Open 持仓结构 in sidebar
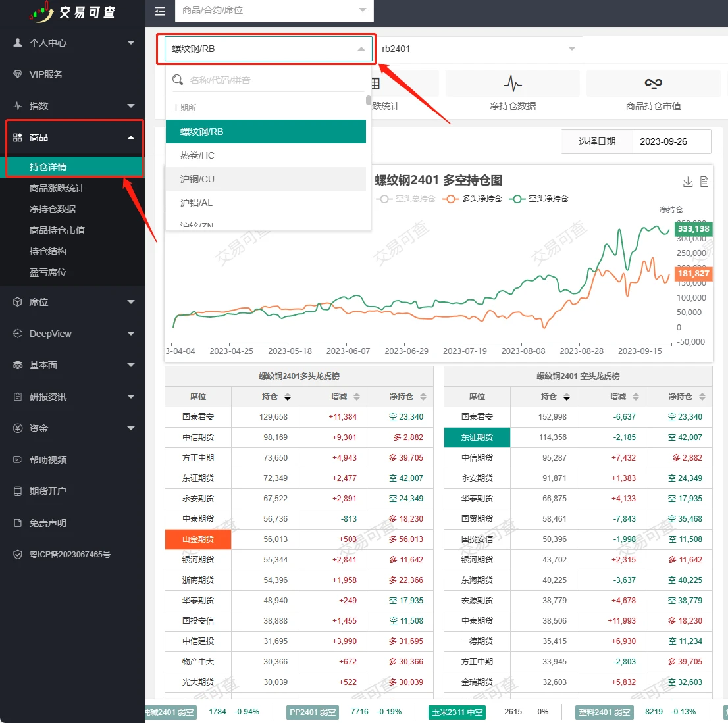728x723 pixels. coord(48,251)
